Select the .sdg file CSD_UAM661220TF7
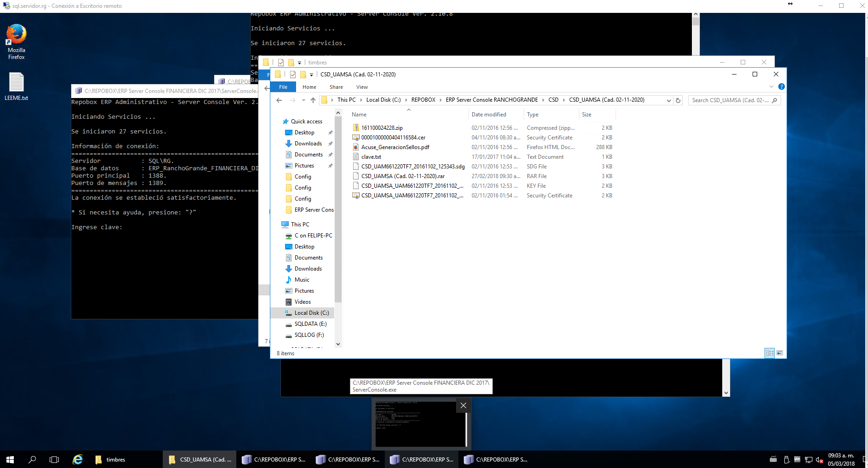This screenshot has height=468, width=868. (x=412, y=167)
